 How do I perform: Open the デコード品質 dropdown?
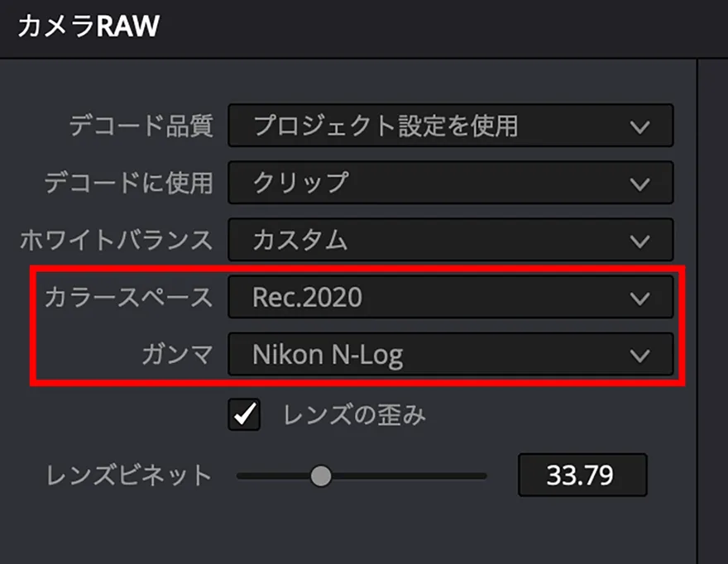tap(449, 126)
